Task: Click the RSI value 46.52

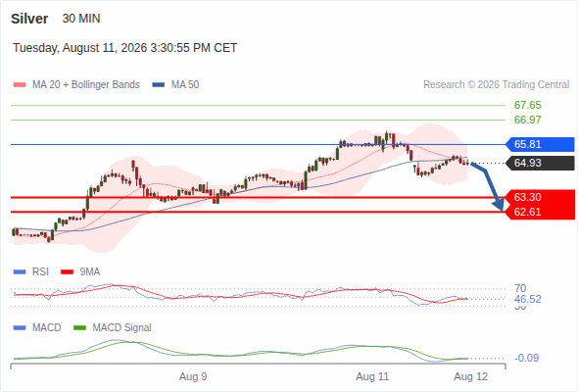Action: tap(527, 299)
